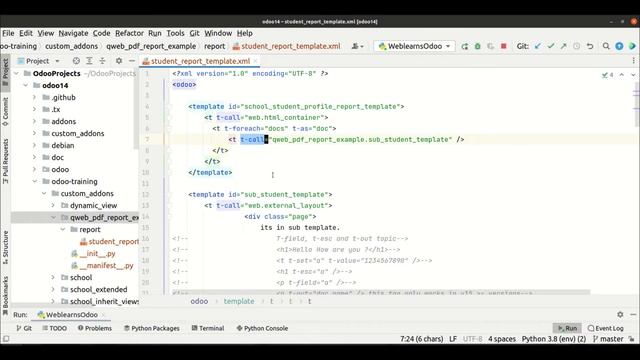Screen dimensions: 640x360
Task: Collapse the odoo14 folder
Action: point(26,85)
